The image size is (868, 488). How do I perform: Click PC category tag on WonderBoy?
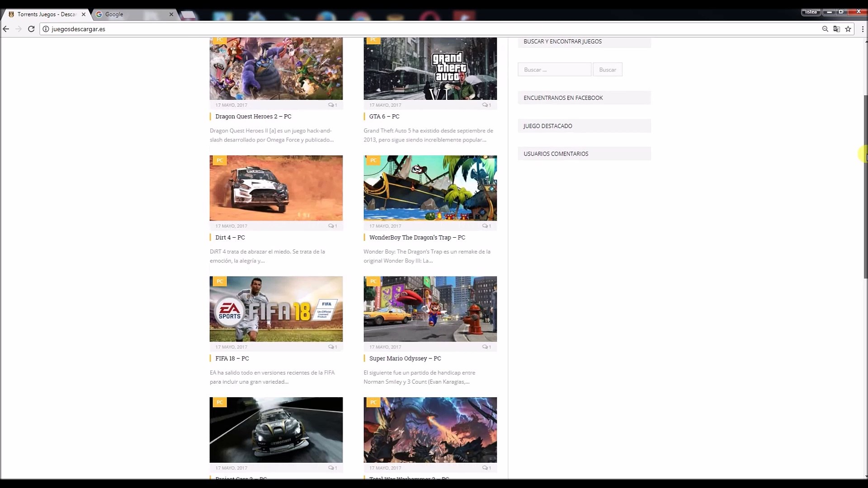(373, 160)
